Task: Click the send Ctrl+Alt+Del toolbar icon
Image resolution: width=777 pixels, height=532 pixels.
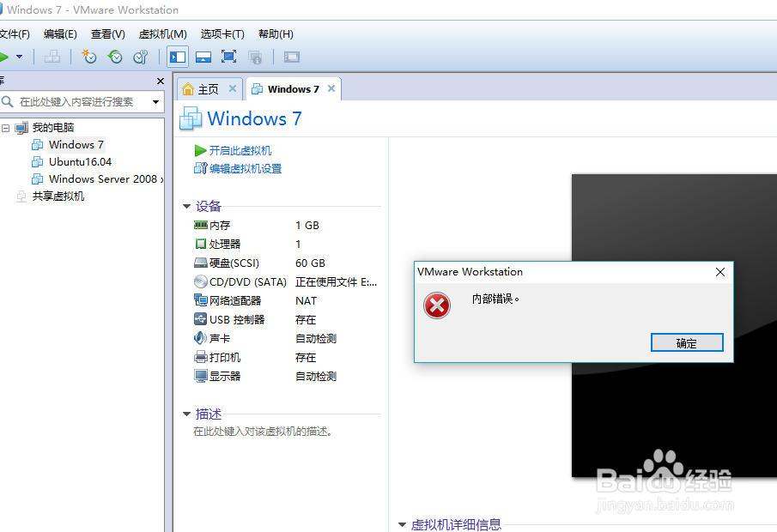Action: pyautogui.click(x=52, y=57)
